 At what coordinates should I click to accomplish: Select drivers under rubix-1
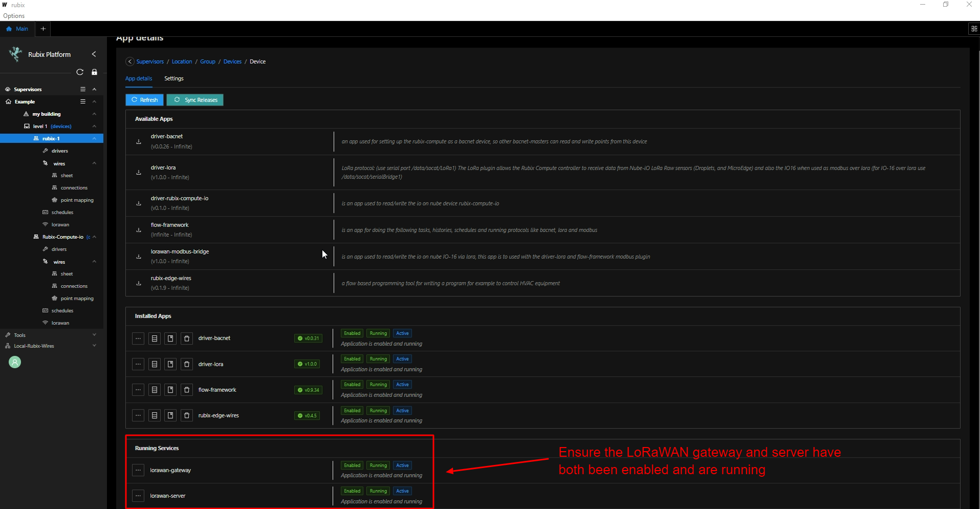[x=60, y=151]
